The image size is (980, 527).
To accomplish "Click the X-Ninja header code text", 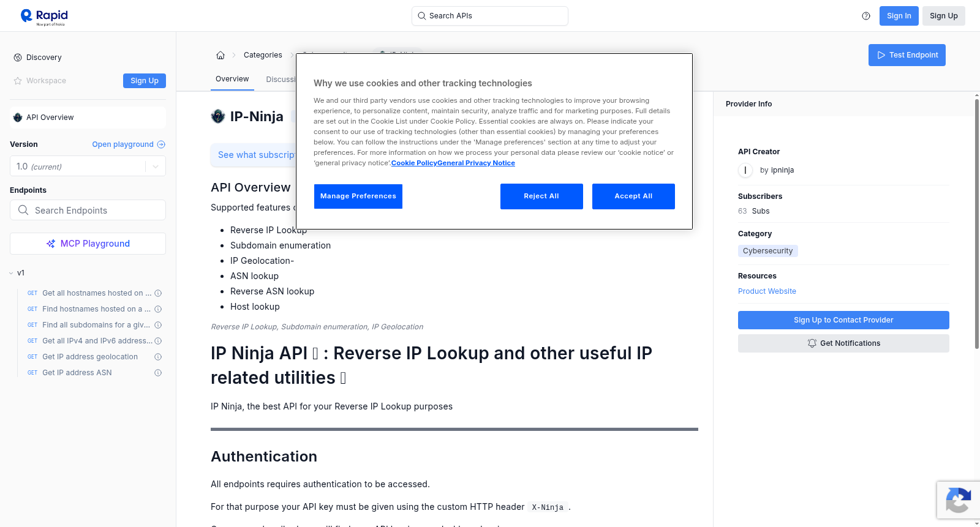I will (548, 507).
